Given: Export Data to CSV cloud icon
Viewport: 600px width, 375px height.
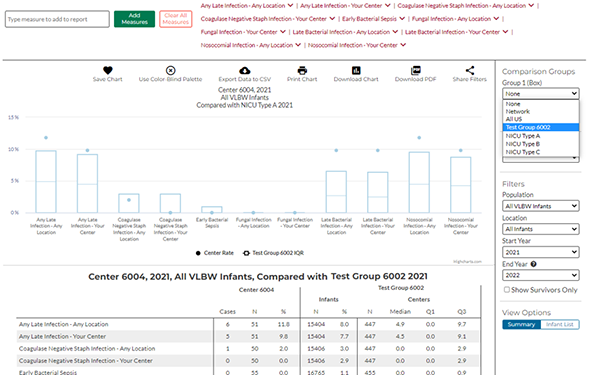Looking at the screenshot, I should pyautogui.click(x=245, y=70).
